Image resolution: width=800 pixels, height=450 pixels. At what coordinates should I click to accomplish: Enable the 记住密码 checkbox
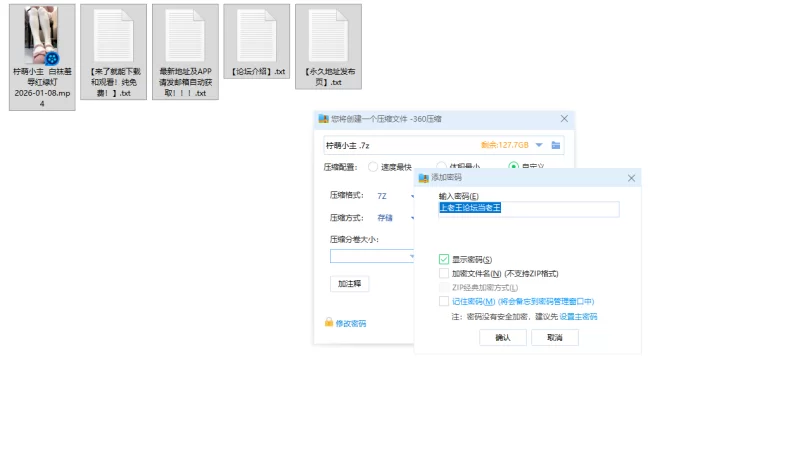pyautogui.click(x=444, y=302)
